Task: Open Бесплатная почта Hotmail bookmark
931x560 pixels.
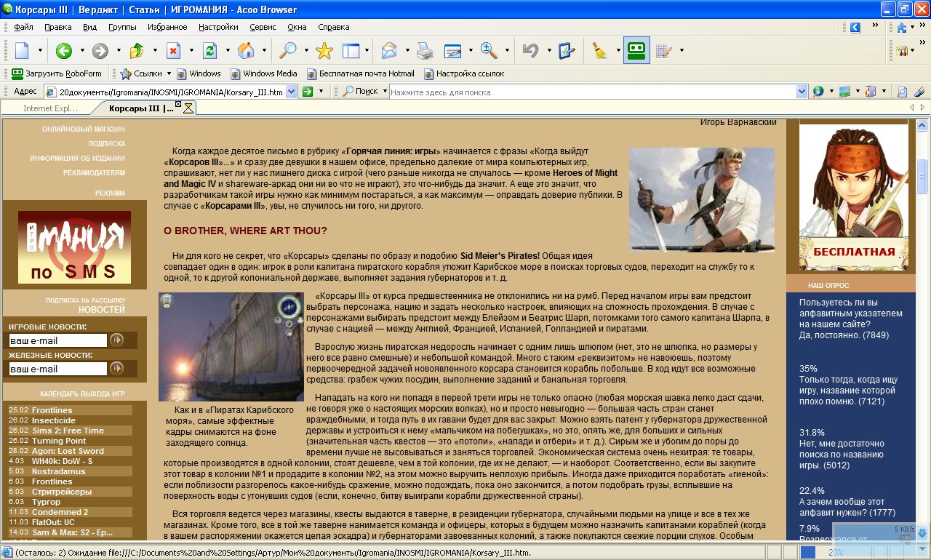Action: [361, 73]
